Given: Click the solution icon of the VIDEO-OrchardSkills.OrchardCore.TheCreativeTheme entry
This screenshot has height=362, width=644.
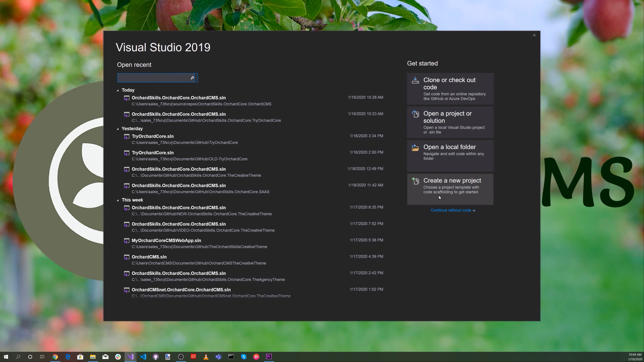Looking at the screenshot, I should pyautogui.click(x=127, y=225).
